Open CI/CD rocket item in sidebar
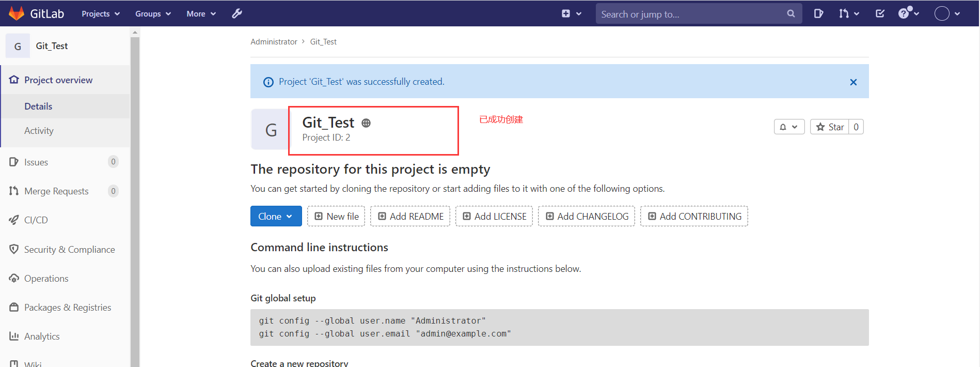980x367 pixels. 36,220
